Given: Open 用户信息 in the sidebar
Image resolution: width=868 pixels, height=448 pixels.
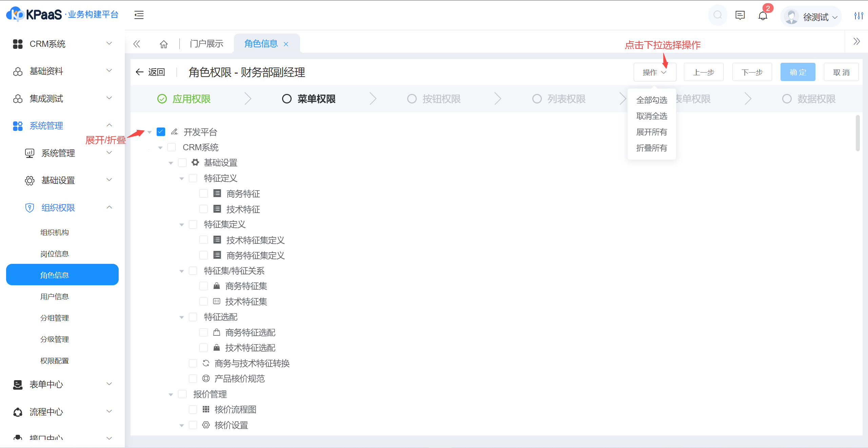Looking at the screenshot, I should [x=55, y=296].
